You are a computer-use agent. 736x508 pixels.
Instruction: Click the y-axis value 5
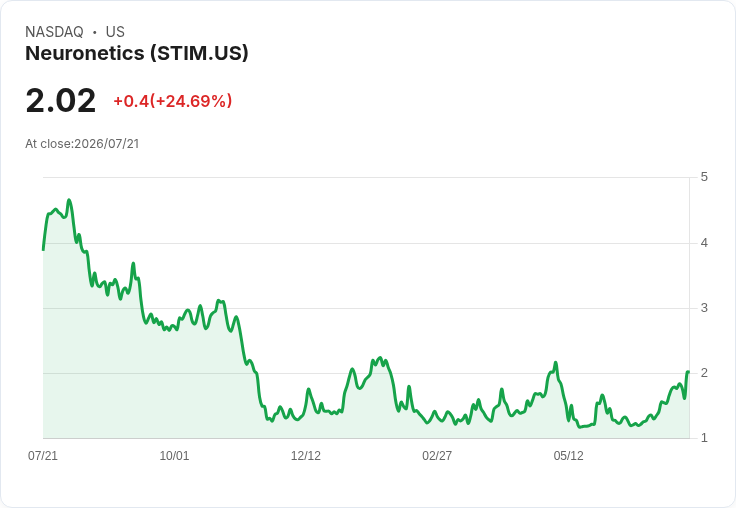(x=704, y=177)
